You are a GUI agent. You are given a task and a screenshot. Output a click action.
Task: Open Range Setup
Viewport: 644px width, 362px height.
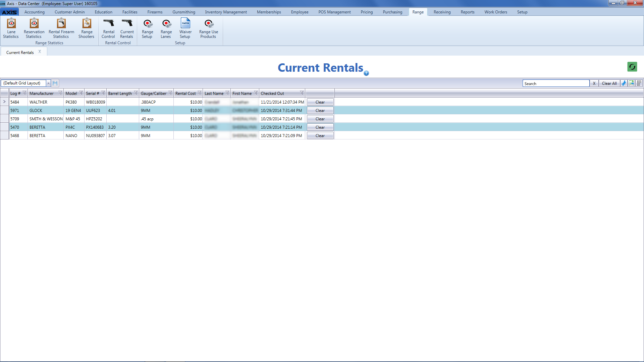click(147, 28)
